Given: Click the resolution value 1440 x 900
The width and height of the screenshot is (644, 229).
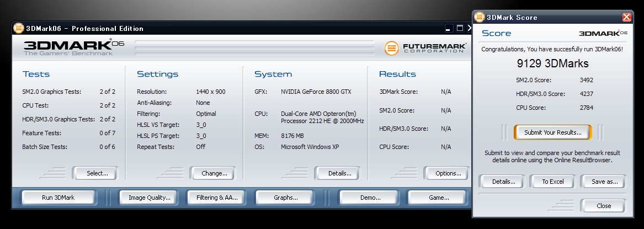Looking at the screenshot, I should click(x=211, y=92).
